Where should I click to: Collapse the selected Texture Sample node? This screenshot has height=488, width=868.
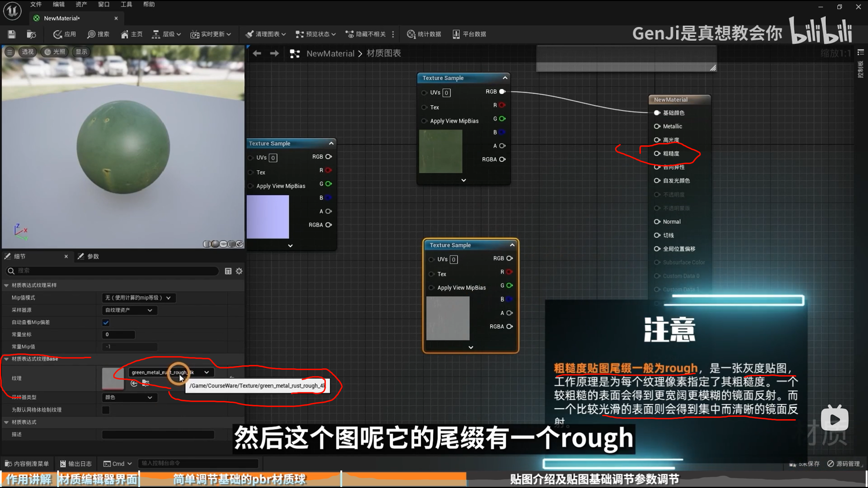coord(512,245)
